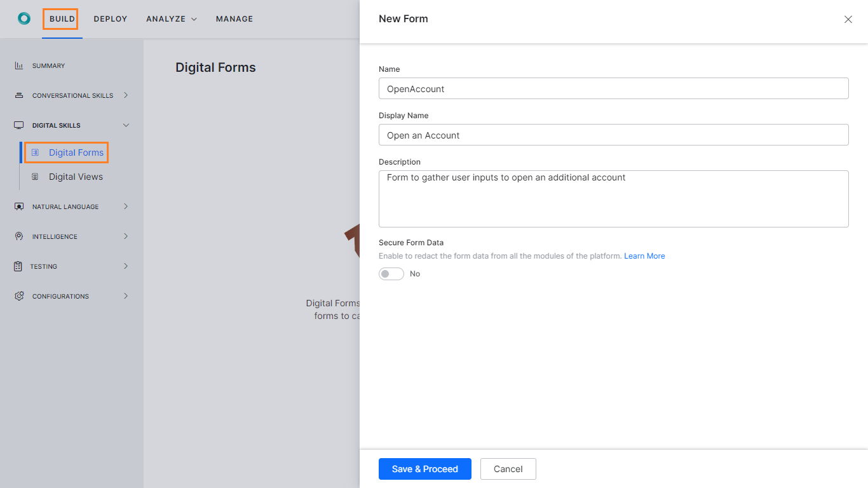This screenshot has width=868, height=488.
Task: Click the Save & Proceed button
Action: point(424,469)
